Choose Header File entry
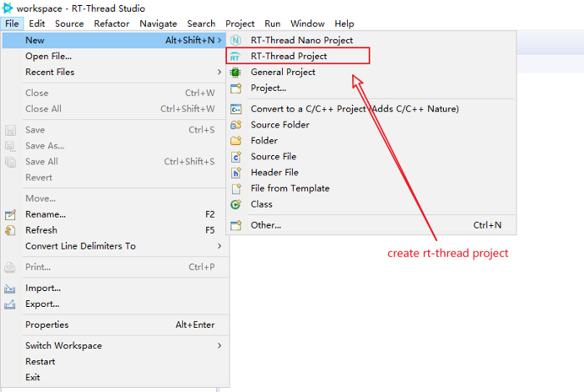Screen dimensions: 584x392 point(371,173)
